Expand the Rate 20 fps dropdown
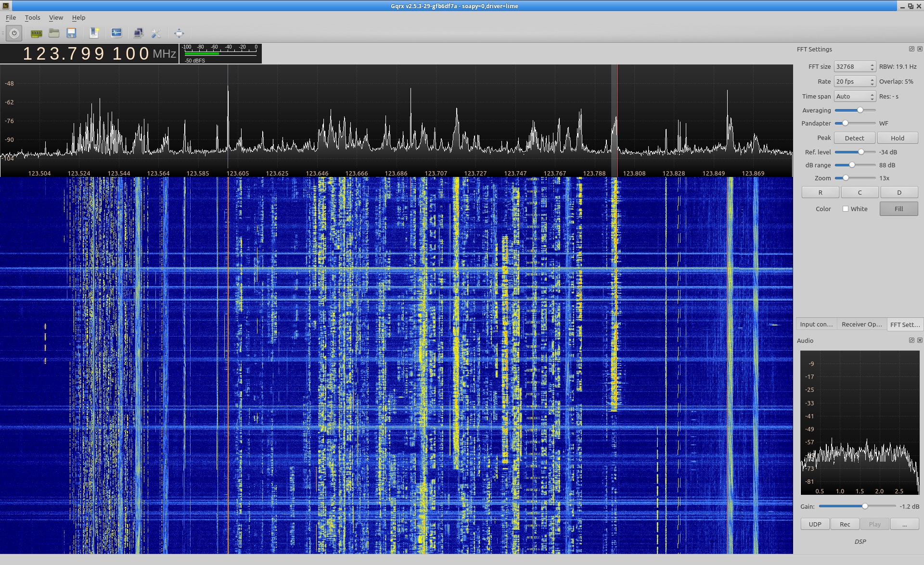924x565 pixels. pyautogui.click(x=855, y=82)
